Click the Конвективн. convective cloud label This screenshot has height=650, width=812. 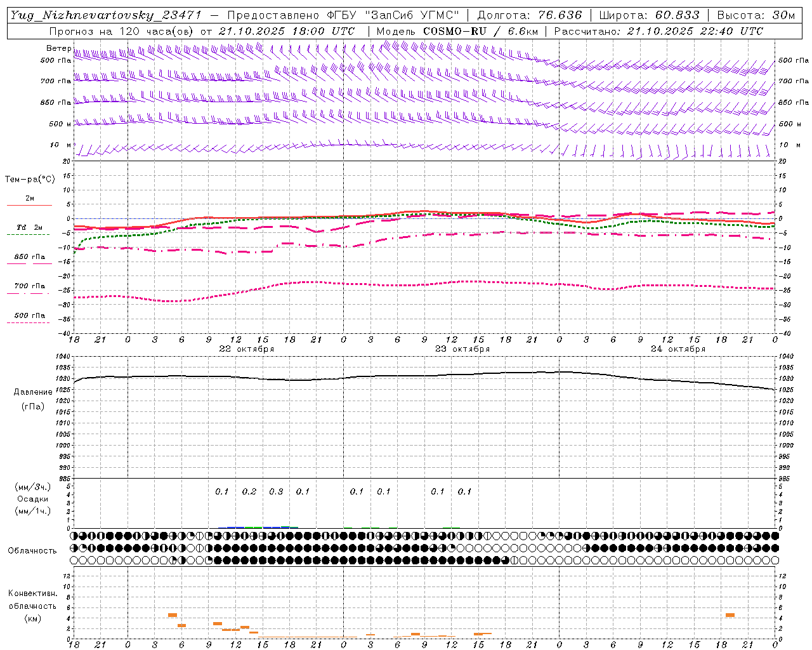tap(32, 594)
